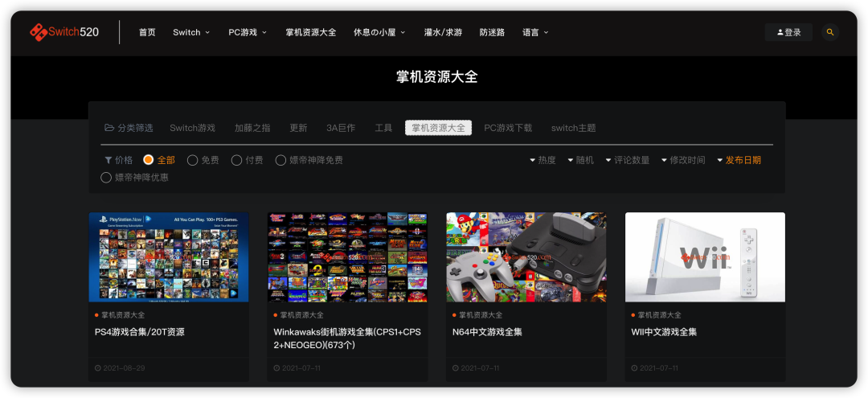
Task: Select the 全部 price radio button
Action: click(149, 160)
